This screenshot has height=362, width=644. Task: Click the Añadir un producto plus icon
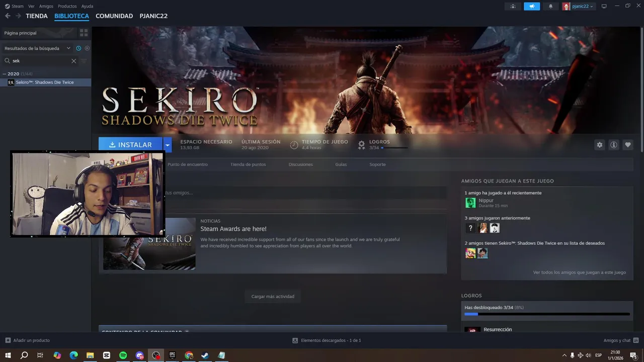coord(8,340)
